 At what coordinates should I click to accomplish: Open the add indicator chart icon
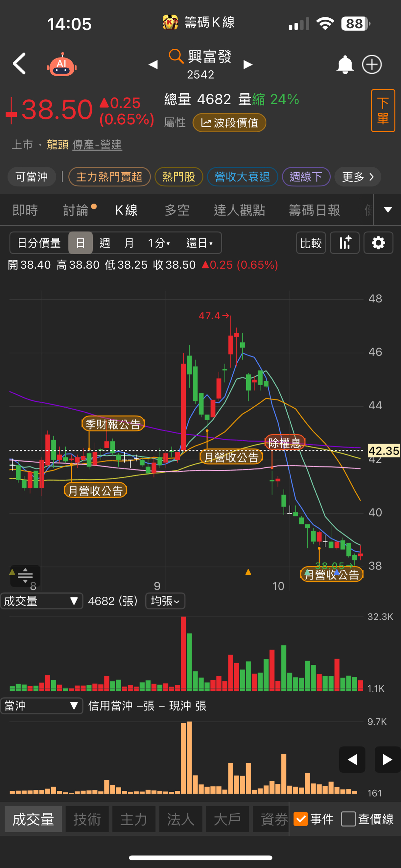coord(345,243)
